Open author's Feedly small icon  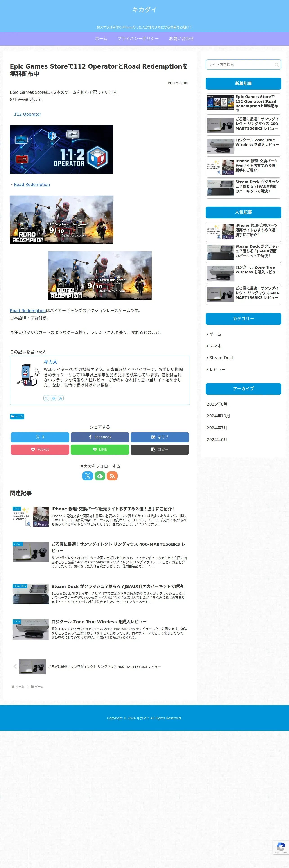point(54,398)
